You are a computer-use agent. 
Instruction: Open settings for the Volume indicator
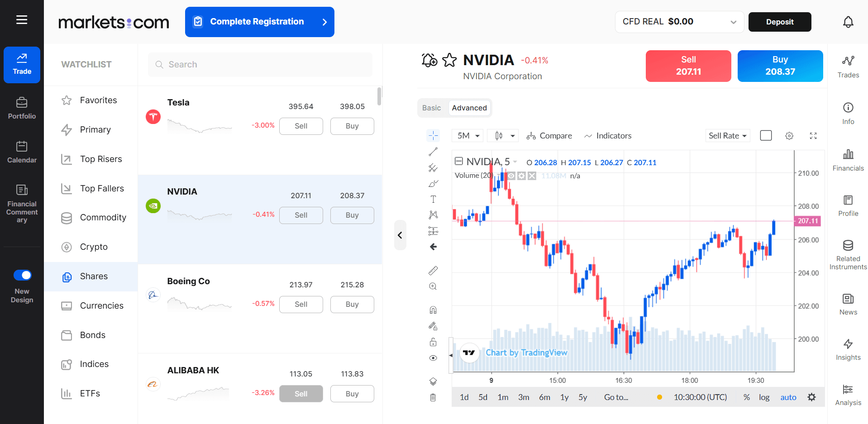pos(521,176)
